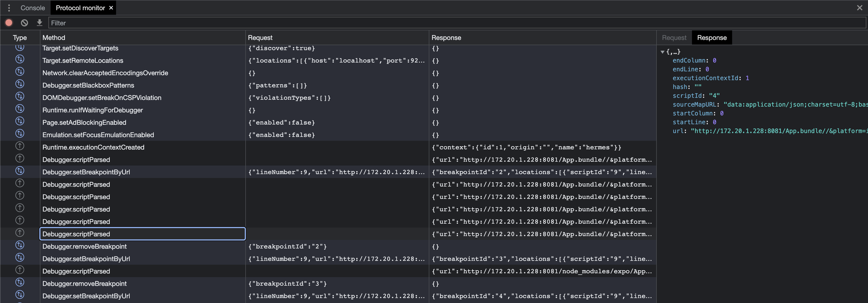
Task: Click the send arrow icon beside Debugger.setBreakpointByUrl
Action: [19, 171]
